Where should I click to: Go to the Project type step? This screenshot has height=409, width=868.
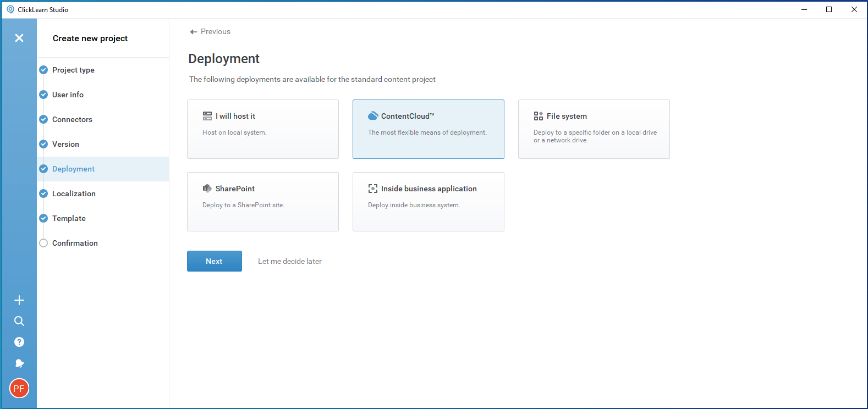click(73, 70)
